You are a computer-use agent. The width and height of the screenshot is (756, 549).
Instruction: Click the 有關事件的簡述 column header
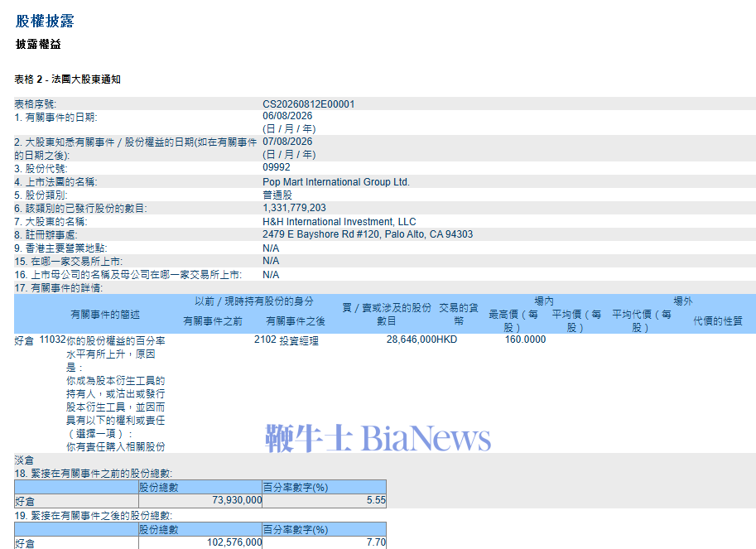click(105, 315)
